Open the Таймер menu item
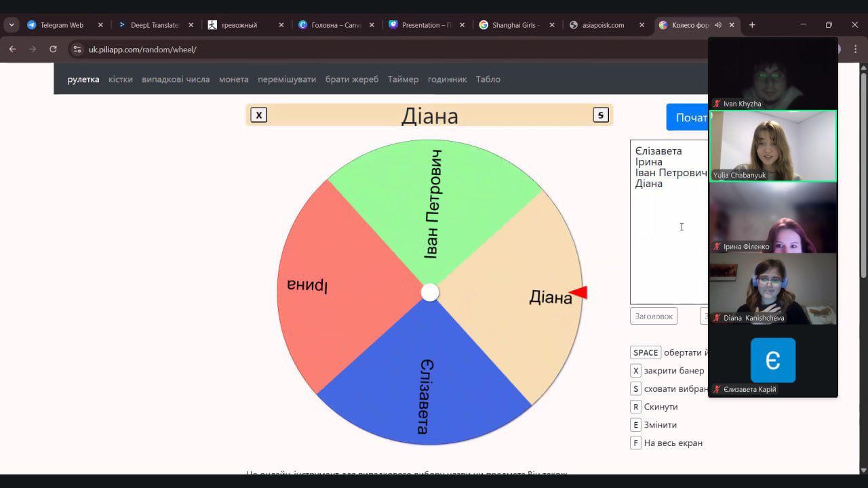Screen dimensions: 868x488 point(403,79)
